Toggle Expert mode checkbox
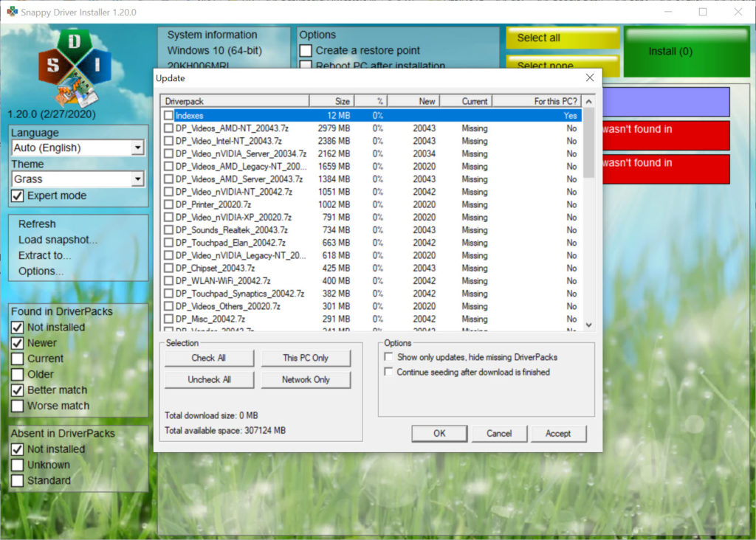The width and height of the screenshot is (756, 540). pyautogui.click(x=18, y=196)
